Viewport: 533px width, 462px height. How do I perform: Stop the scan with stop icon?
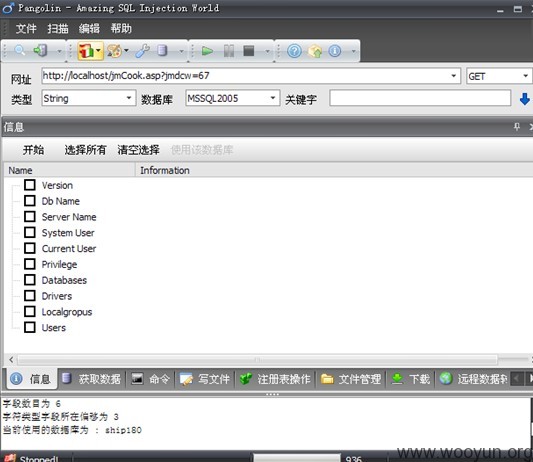point(249,51)
